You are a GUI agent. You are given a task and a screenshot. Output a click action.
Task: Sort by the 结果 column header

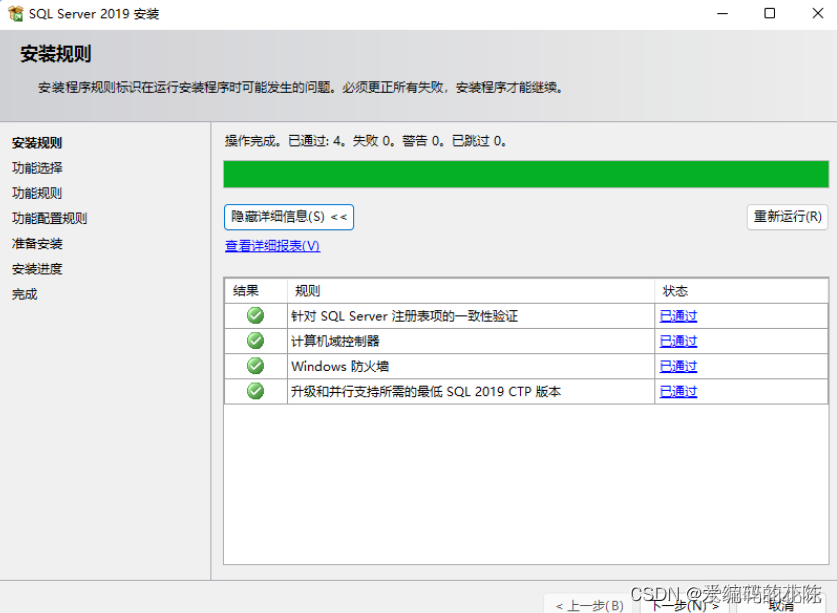(x=256, y=290)
